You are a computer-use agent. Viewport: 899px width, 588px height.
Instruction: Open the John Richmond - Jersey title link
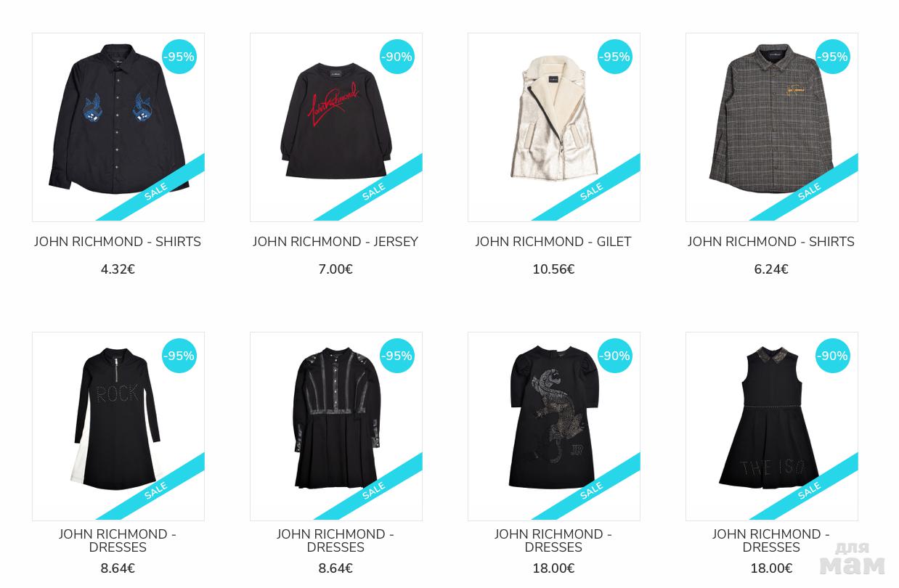335,242
